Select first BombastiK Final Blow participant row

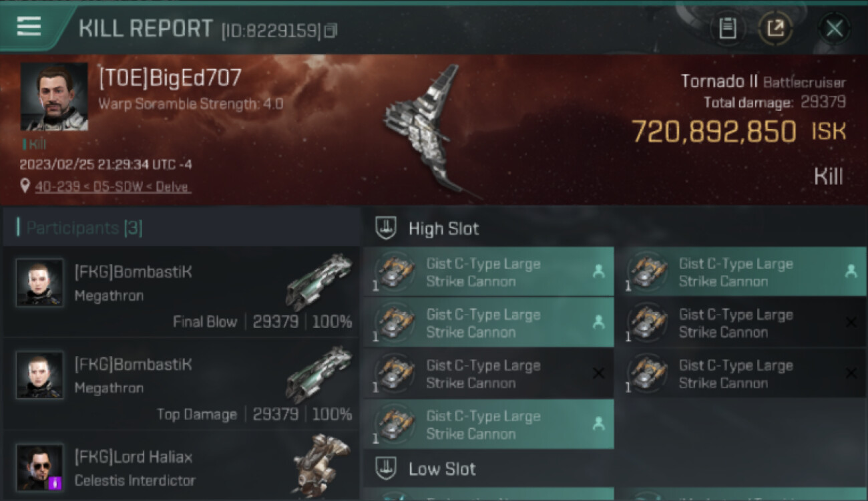click(x=182, y=292)
